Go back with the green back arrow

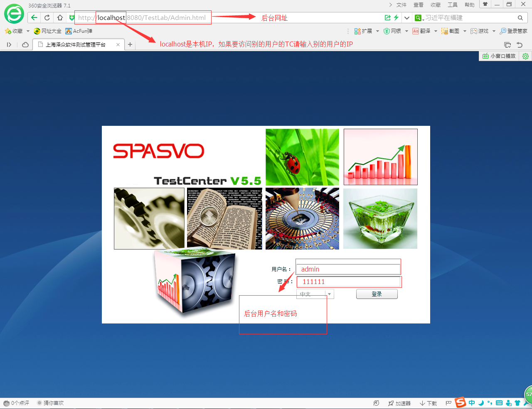pos(34,17)
